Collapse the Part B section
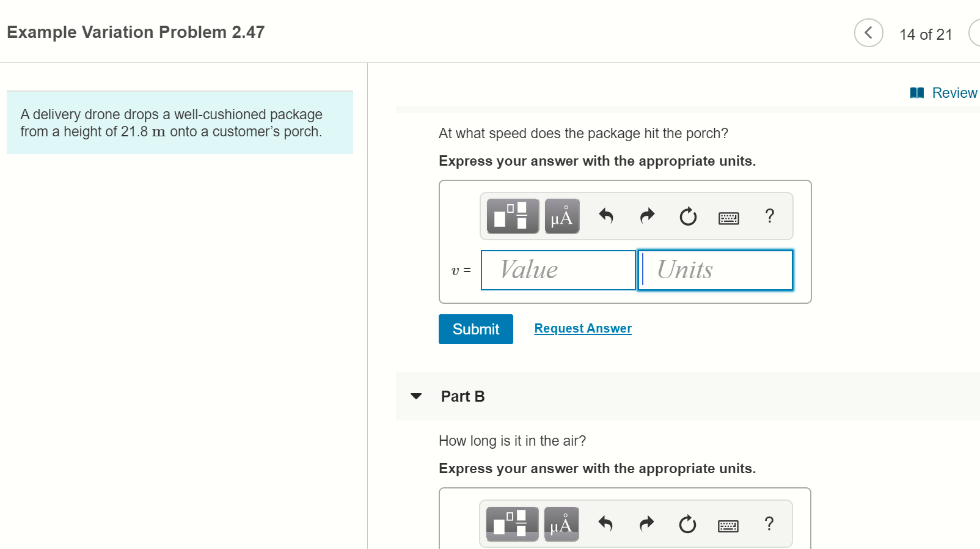Image resolution: width=980 pixels, height=549 pixels. [x=417, y=396]
